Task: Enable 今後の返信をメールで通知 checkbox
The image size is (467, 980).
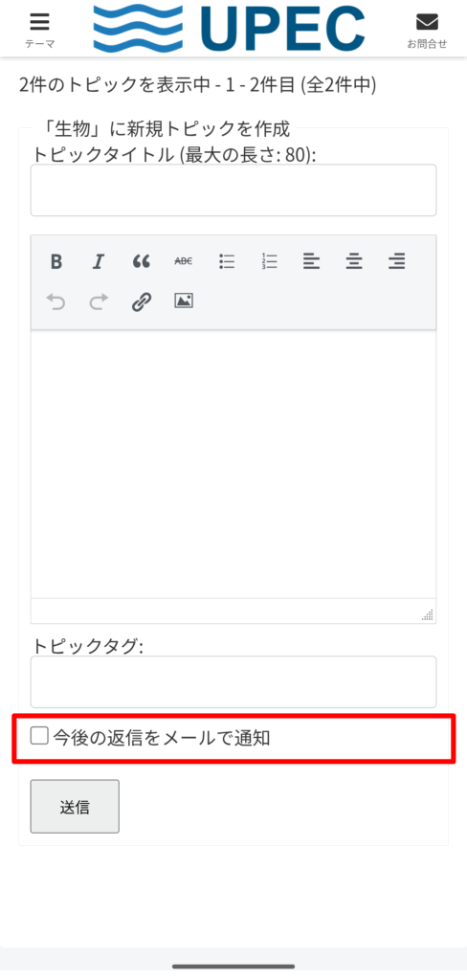Action: (x=39, y=736)
